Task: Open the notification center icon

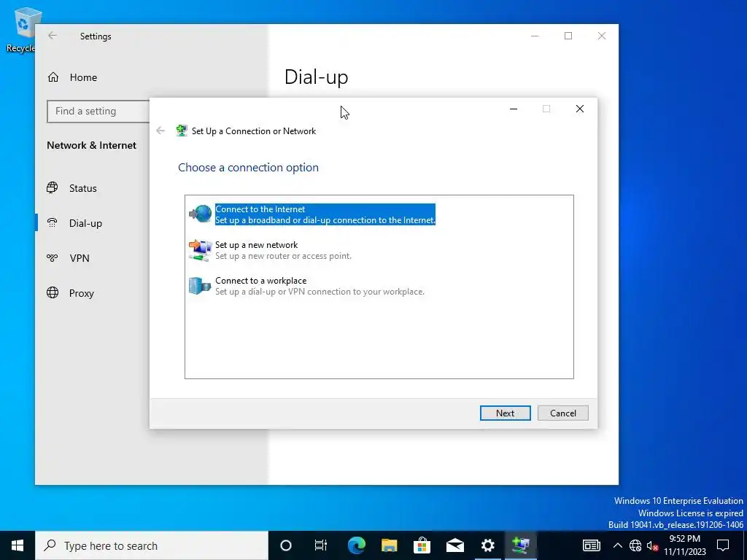Action: [x=723, y=545]
